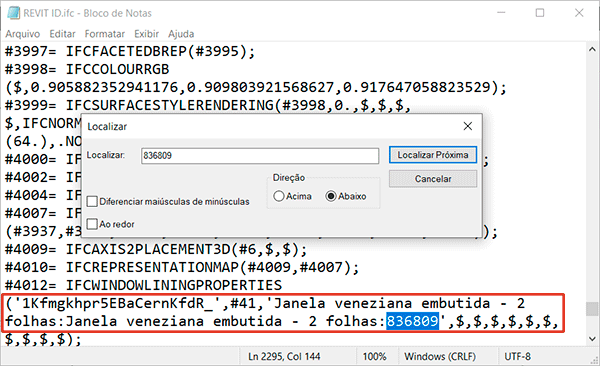Viewport: 600px width, 366px height.
Task: Click the scrollbar up arrow
Action: click(x=592, y=49)
